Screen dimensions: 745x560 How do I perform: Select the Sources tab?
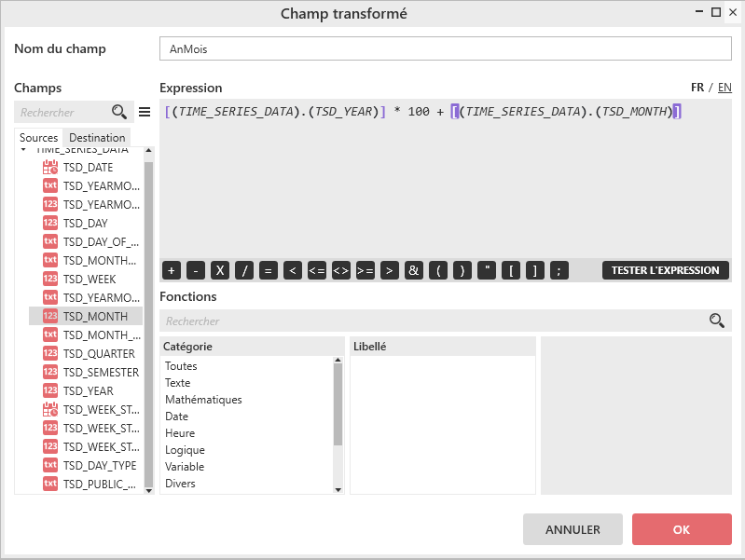click(x=39, y=138)
